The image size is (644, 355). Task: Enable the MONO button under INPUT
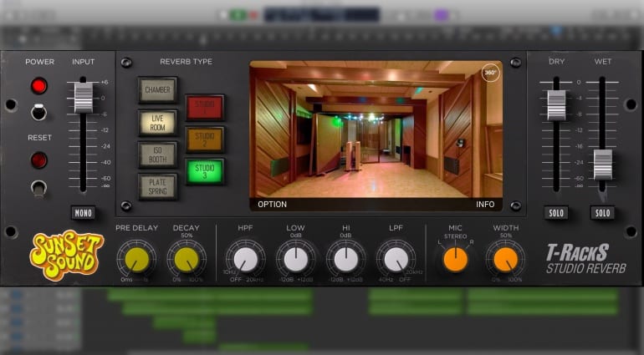pyautogui.click(x=84, y=213)
